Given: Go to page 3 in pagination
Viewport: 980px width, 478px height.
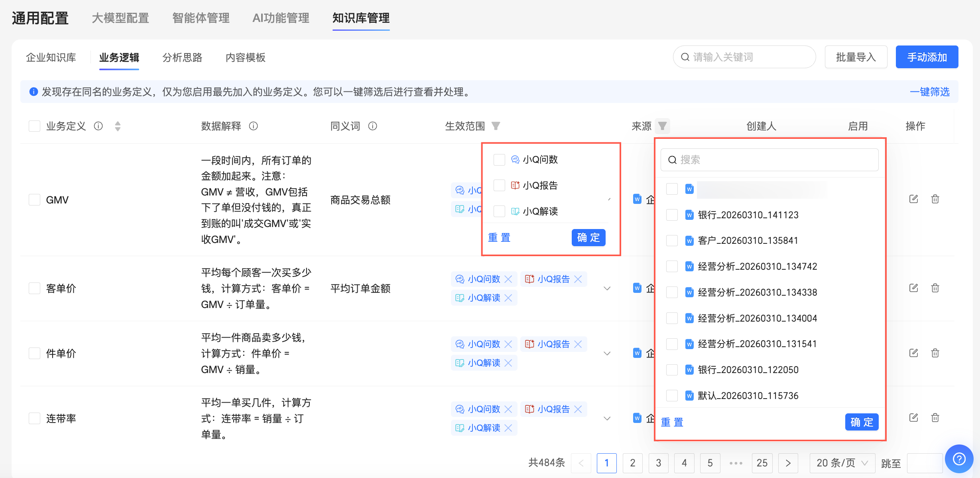Looking at the screenshot, I should tap(658, 463).
